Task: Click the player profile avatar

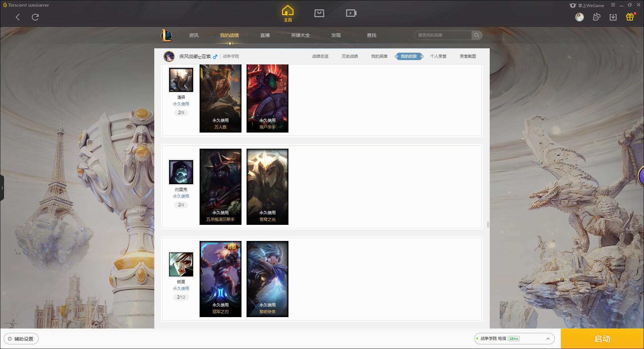Action: 169,56
